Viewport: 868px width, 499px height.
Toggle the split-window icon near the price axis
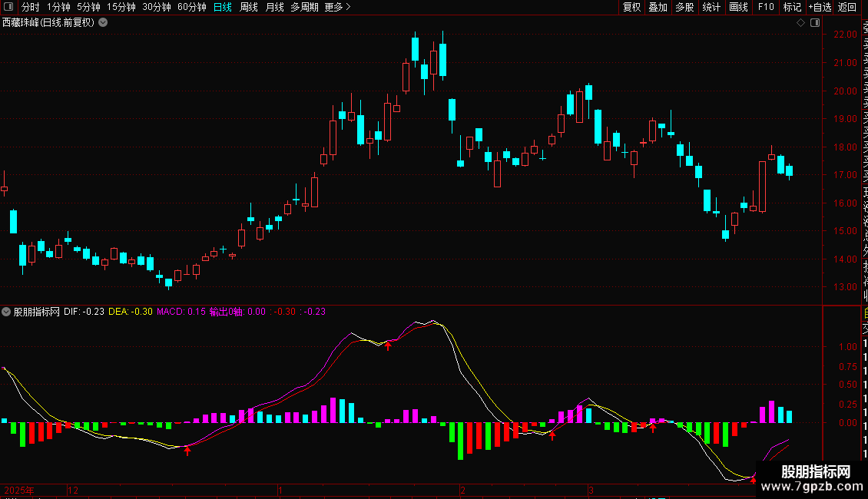(x=815, y=23)
